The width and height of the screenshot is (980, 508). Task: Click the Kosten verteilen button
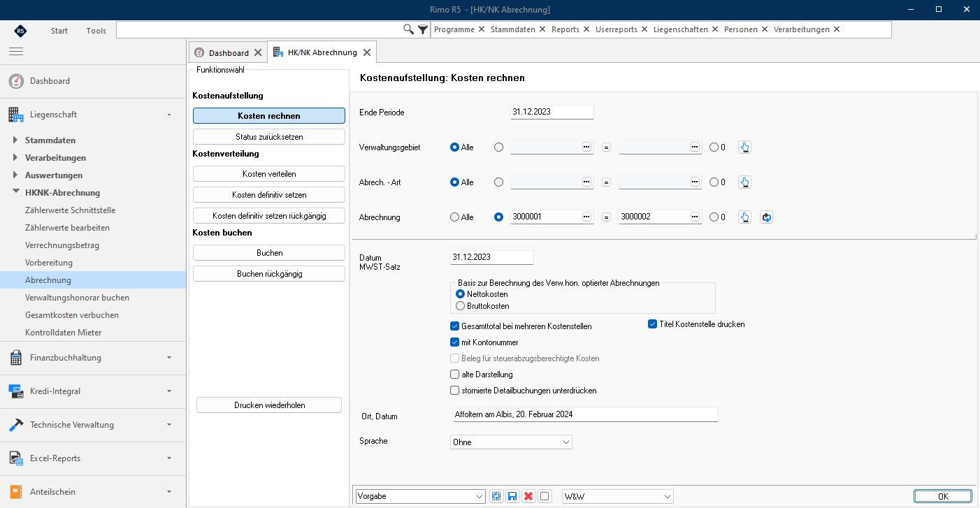click(269, 173)
